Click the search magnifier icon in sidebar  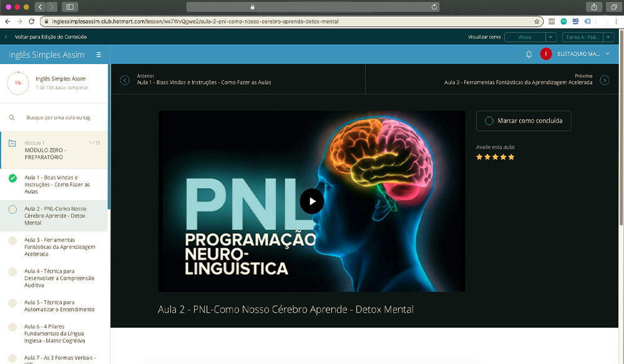12,117
